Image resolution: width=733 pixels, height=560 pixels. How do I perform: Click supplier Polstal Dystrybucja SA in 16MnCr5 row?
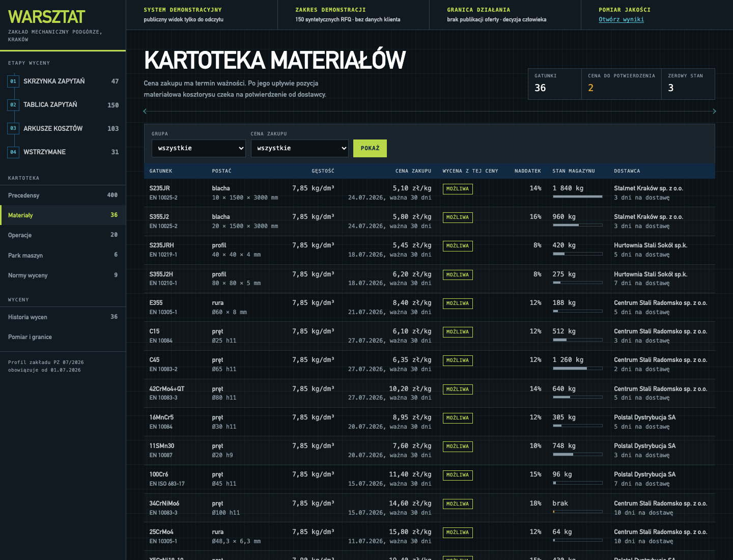[x=644, y=417]
